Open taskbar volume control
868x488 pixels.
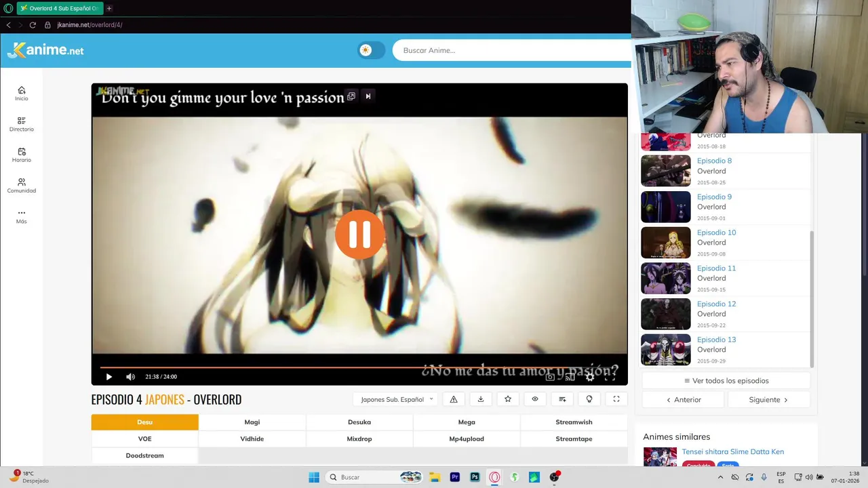809,477
